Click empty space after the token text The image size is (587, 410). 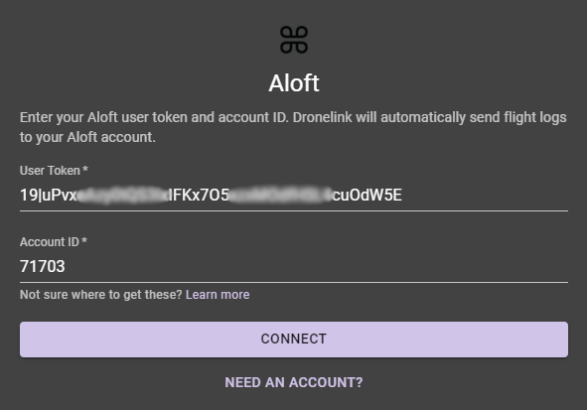485,195
